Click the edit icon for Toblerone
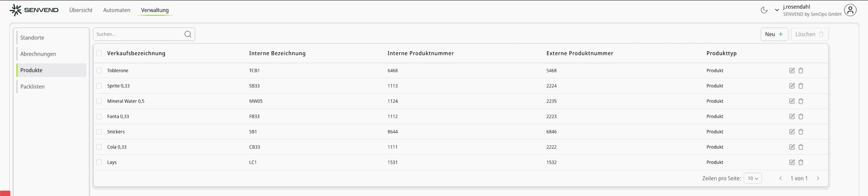Image resolution: width=868 pixels, height=196 pixels. [x=792, y=71]
